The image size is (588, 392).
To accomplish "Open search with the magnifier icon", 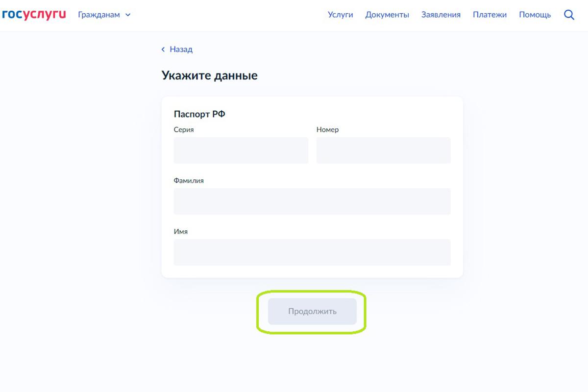I will (x=569, y=15).
